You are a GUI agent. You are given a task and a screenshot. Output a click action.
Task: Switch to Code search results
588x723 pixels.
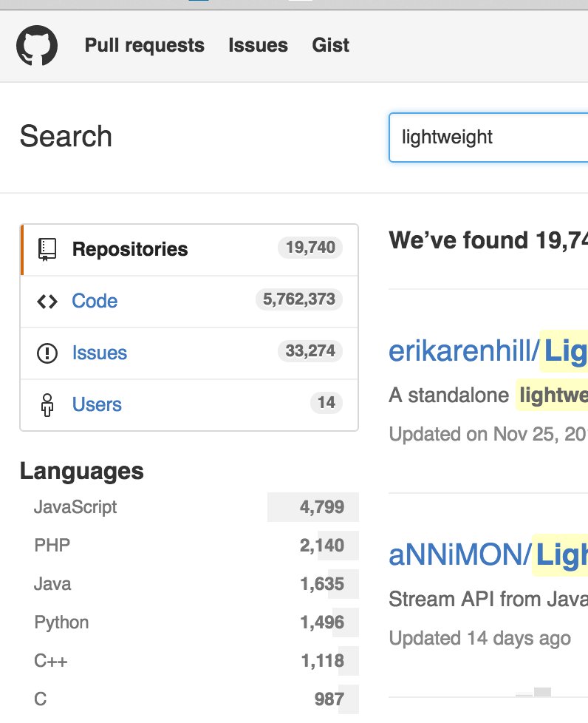189,302
